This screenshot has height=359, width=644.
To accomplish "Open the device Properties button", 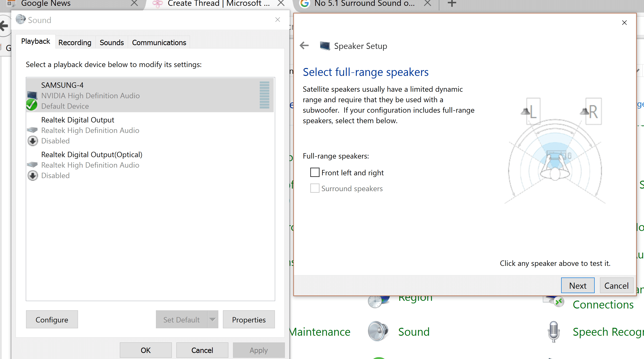I will pyautogui.click(x=249, y=319).
